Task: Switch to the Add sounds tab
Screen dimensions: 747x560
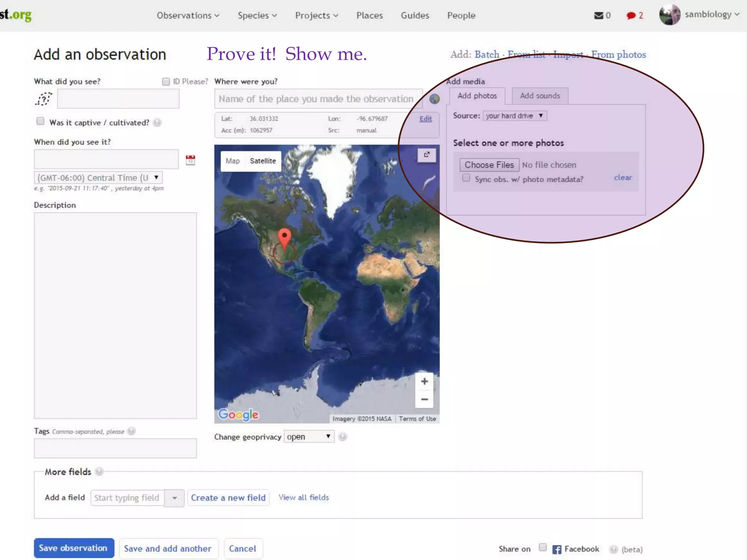Action: 539,96
